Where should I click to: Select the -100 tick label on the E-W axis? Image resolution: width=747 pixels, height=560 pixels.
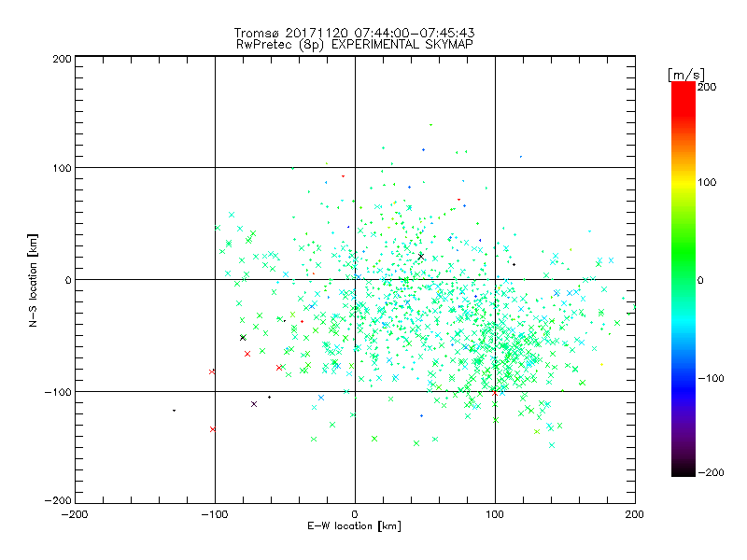[x=215, y=514]
